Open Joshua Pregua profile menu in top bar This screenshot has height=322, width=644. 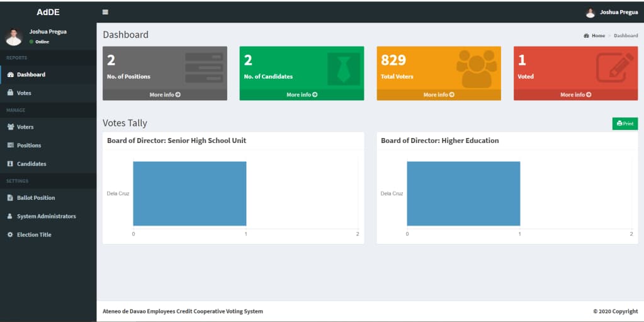pyautogui.click(x=611, y=13)
